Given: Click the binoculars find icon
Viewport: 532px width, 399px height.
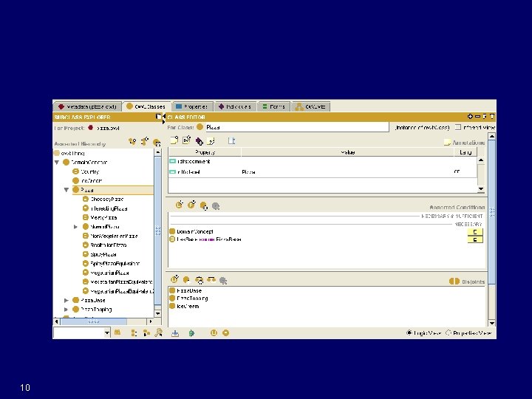Looking at the screenshot, I should tap(117, 332).
